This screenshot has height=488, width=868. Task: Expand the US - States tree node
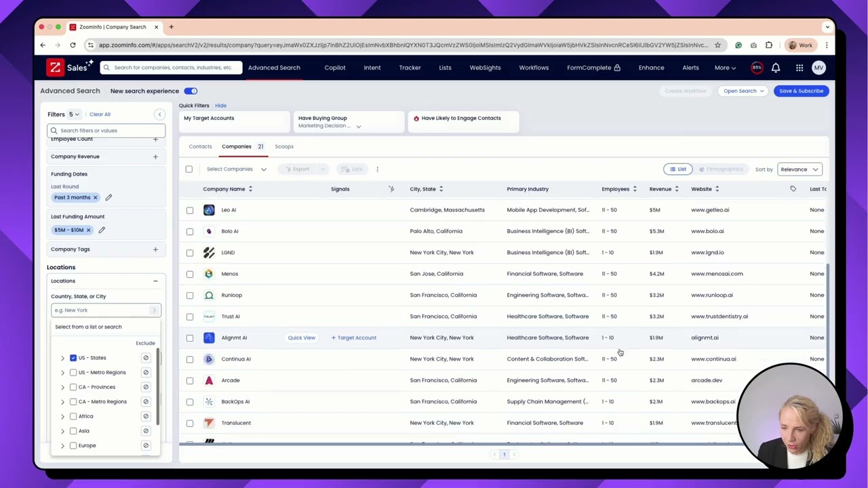click(x=62, y=358)
